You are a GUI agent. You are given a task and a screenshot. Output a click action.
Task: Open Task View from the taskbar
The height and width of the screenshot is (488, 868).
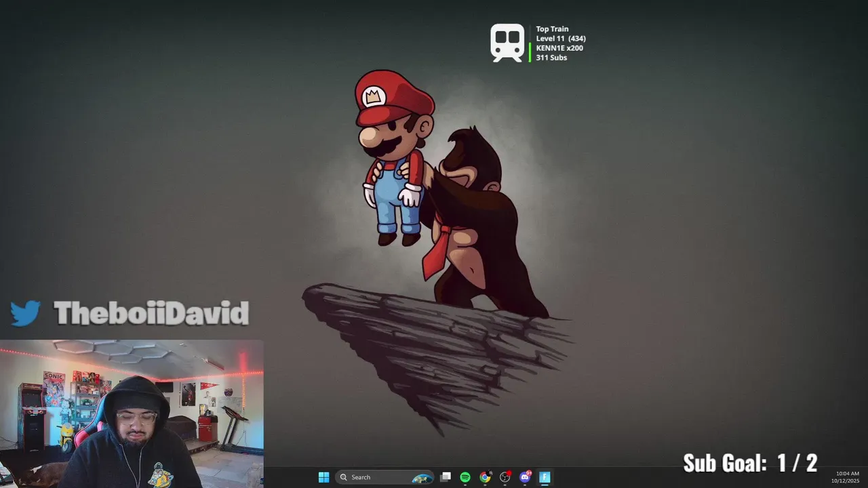pos(446,477)
